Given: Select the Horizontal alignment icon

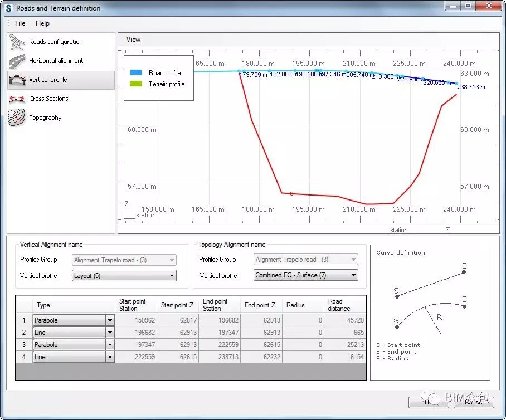Looking at the screenshot, I should [17, 61].
